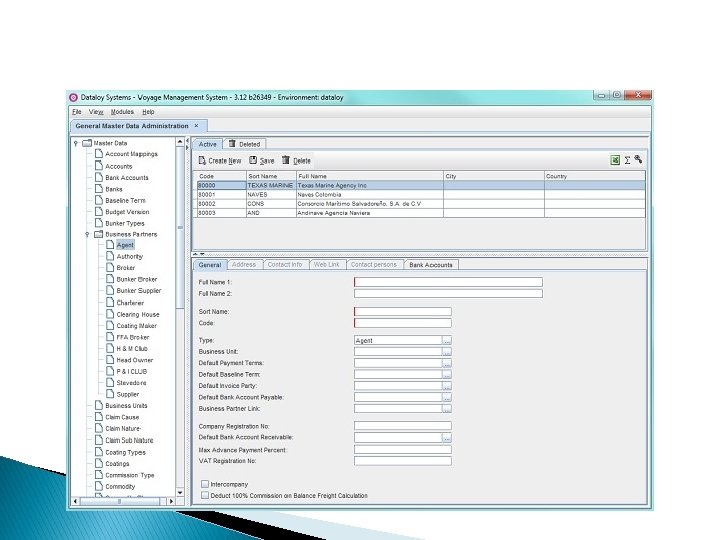Switch to the Active tab
Viewport: 720px width, 540px height.
[x=208, y=144]
